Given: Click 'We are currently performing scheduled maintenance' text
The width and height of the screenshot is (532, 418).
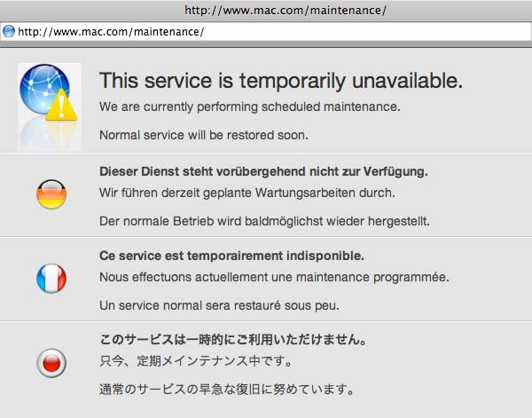Looking at the screenshot, I should coord(250,107).
